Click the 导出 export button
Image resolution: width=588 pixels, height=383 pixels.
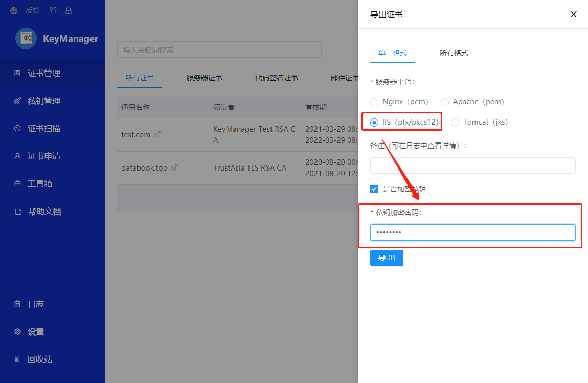387,258
